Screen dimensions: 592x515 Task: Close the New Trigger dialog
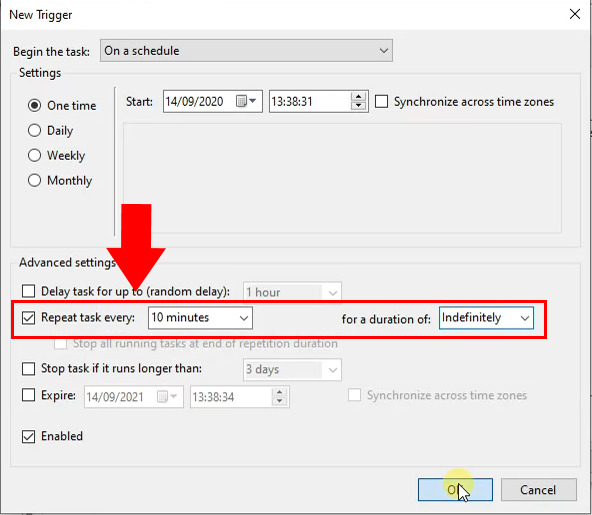(x=575, y=14)
